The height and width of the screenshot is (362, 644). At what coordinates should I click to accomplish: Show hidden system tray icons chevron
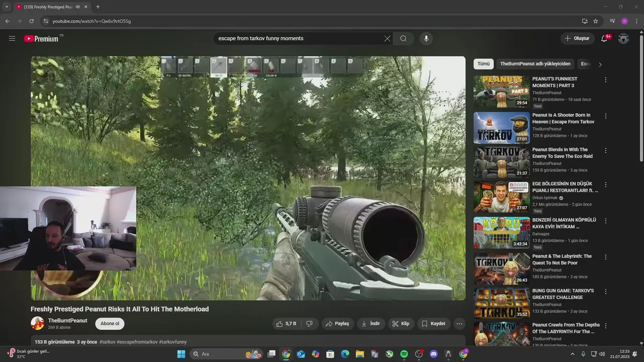point(572,354)
